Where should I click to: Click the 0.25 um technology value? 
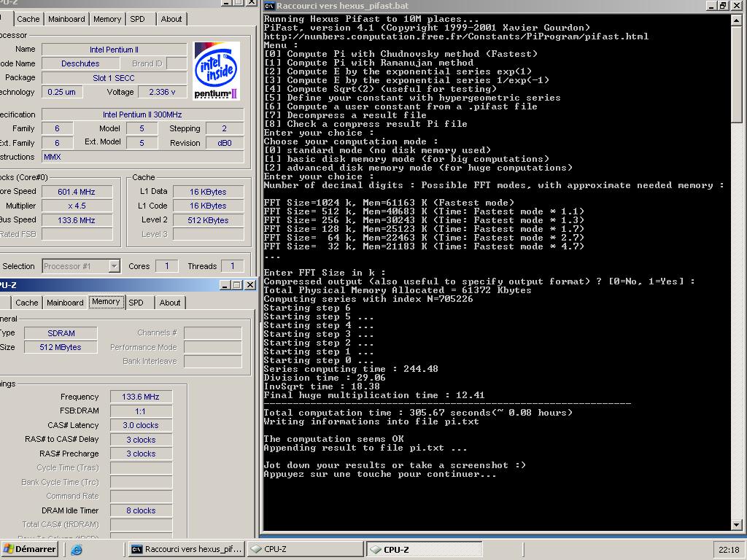[x=62, y=92]
